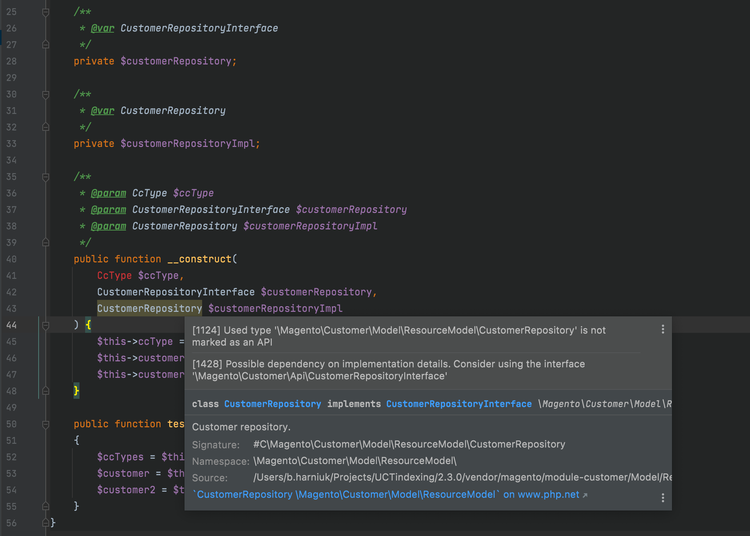The image size is (750, 536).
Task: Click the class fold end marker on line 56
Action: (x=46, y=523)
